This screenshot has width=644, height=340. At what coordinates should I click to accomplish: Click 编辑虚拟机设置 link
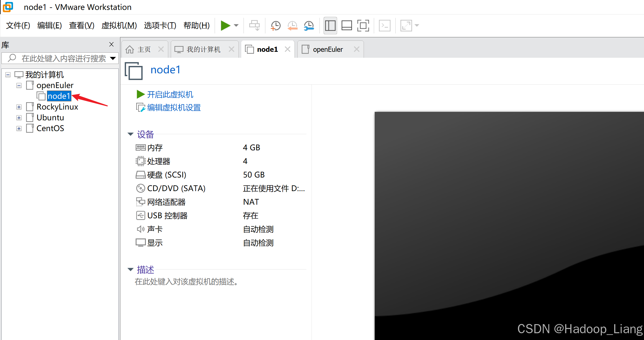pos(174,108)
